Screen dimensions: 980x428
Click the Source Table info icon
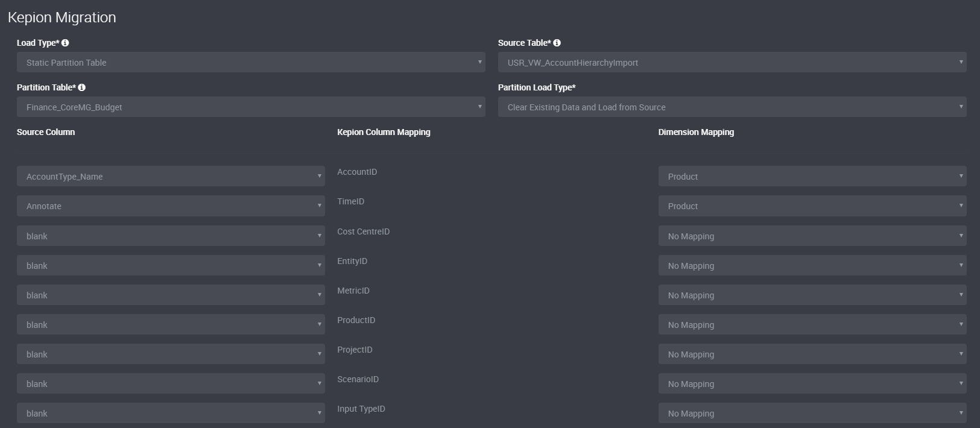coord(557,43)
